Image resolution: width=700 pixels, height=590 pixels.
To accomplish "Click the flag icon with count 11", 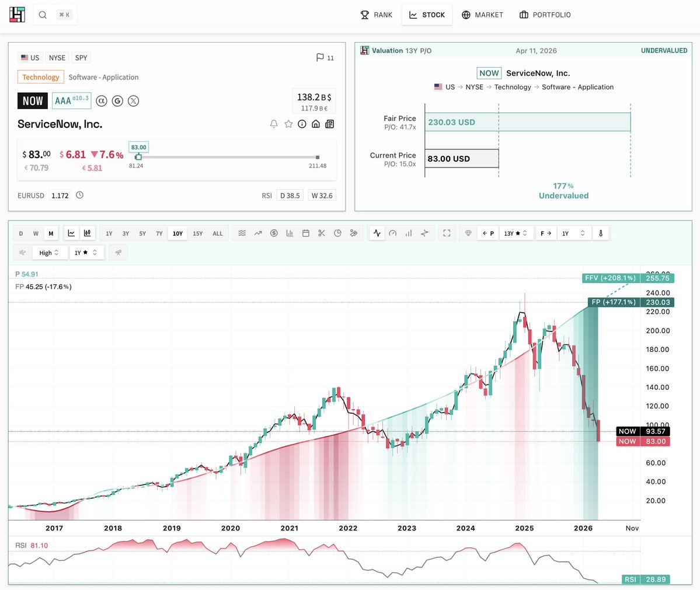I will 325,58.
